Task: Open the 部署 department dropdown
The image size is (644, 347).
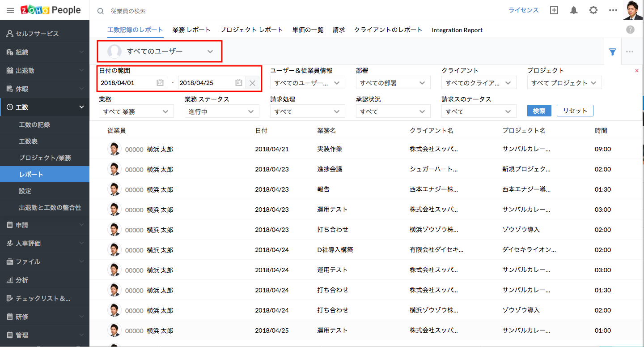Action: 393,83
